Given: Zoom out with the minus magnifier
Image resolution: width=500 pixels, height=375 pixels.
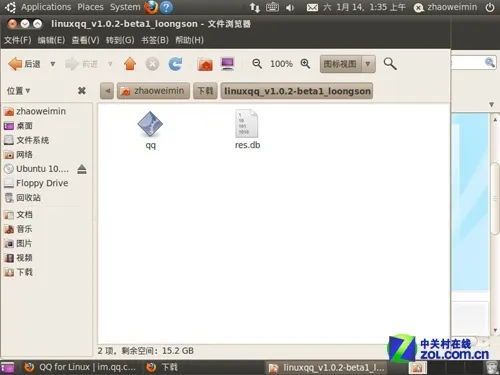Looking at the screenshot, I should 257,64.
